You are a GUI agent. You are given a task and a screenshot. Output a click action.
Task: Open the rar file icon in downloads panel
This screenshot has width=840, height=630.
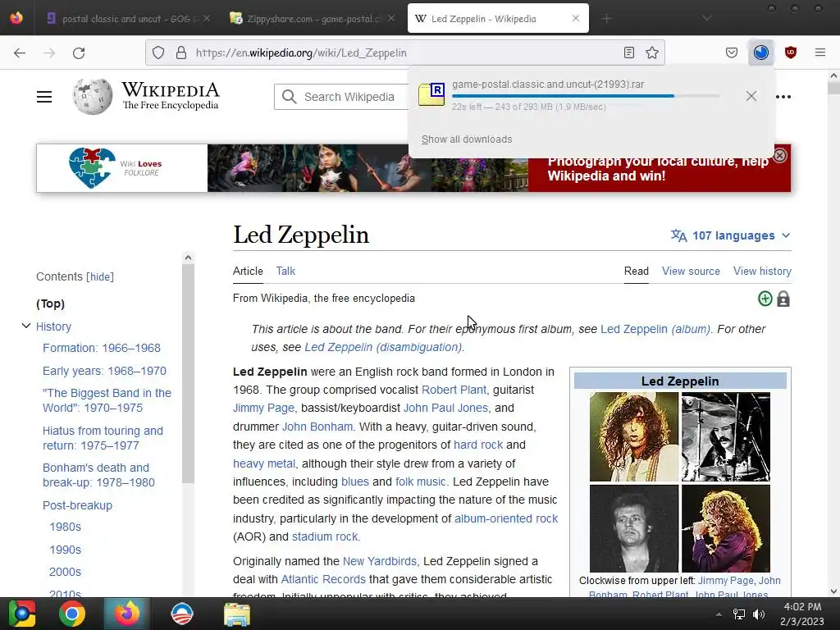431,95
